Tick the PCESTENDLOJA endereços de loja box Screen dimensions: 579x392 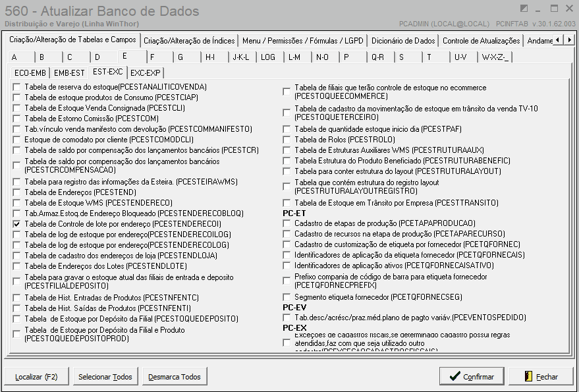pos(16,256)
